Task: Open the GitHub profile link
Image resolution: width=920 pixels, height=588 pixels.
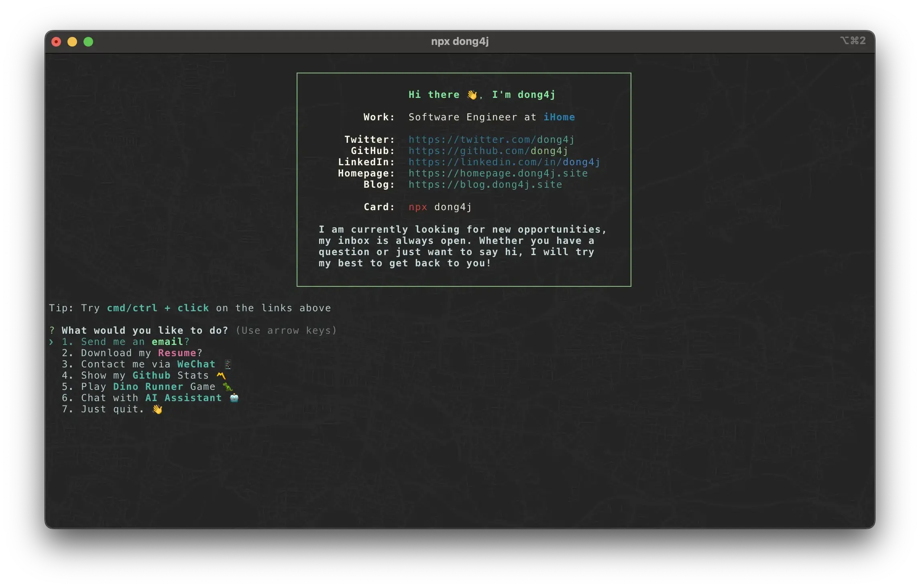Action: (488, 151)
